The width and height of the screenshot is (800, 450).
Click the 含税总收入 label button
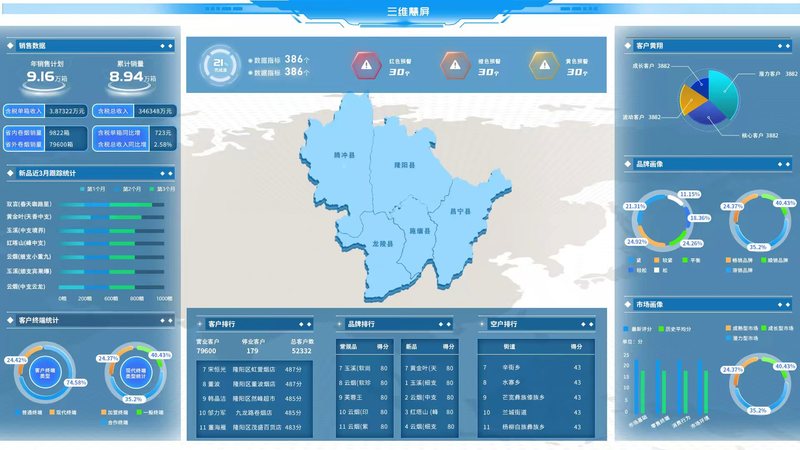(114, 110)
